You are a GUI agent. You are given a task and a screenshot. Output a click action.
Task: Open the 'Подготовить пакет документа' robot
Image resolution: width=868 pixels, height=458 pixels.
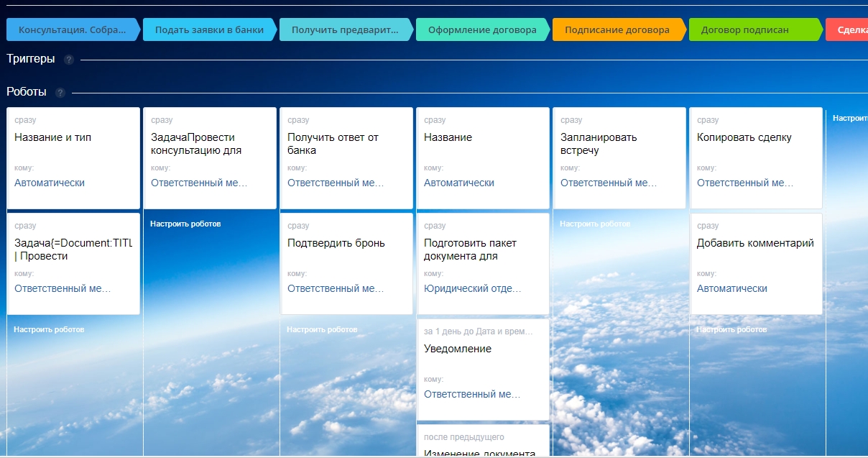tap(469, 249)
